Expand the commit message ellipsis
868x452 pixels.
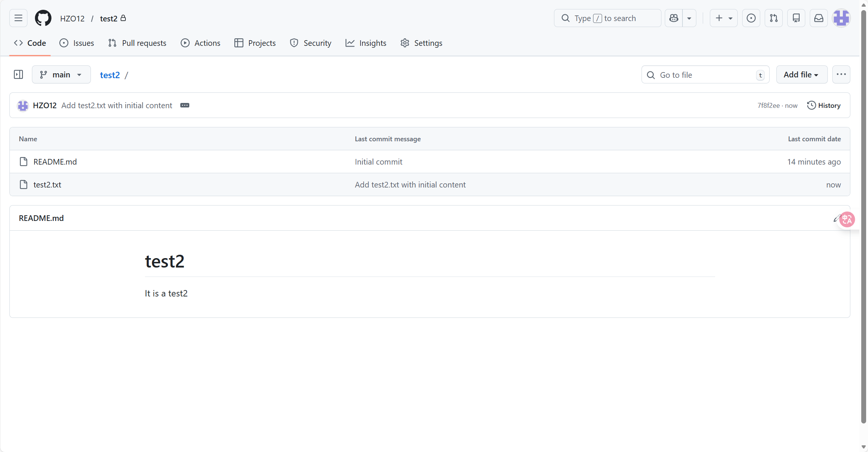[x=185, y=105]
